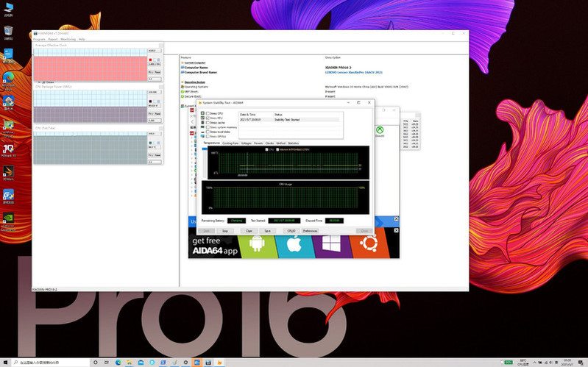Click the Android icon in the AIDA64 banner

click(x=257, y=243)
